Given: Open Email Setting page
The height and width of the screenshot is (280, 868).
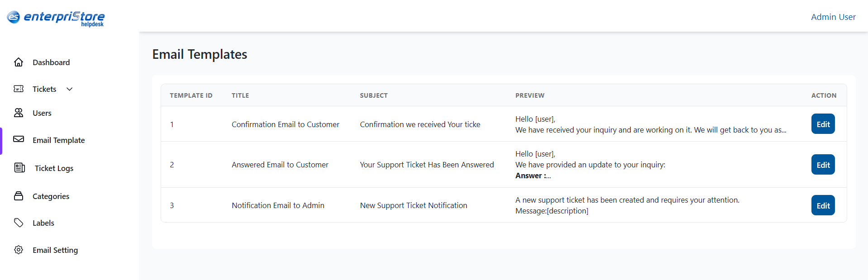Looking at the screenshot, I should (x=55, y=250).
